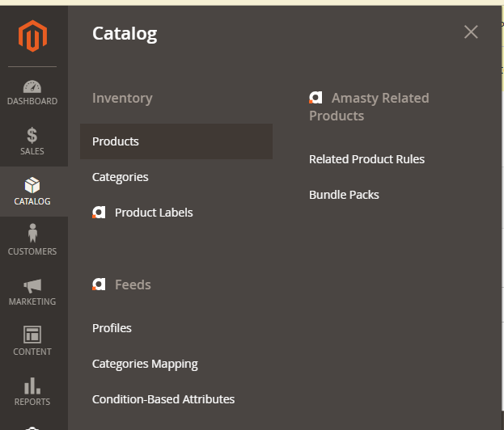The image size is (504, 430).
Task: Open the Marketing megaphone icon
Action: pos(32,285)
